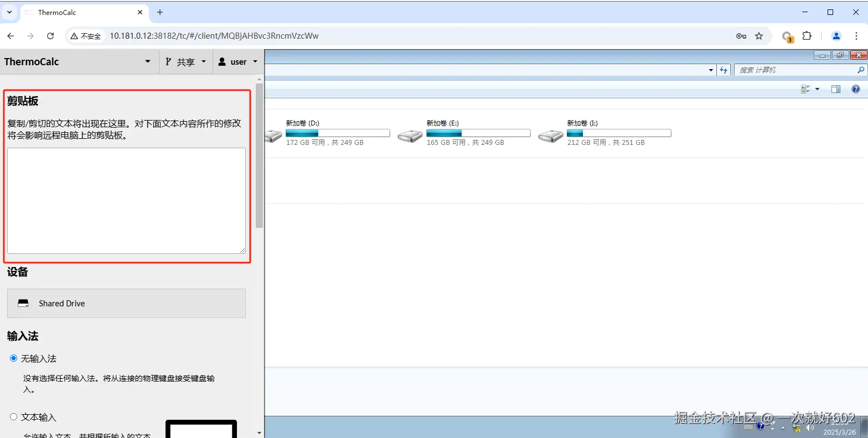This screenshot has width=868, height=438.
Task: Bookmark this page with the star
Action: (x=759, y=36)
